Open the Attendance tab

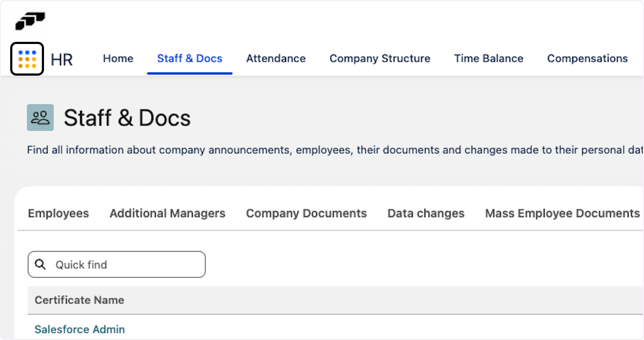click(276, 58)
